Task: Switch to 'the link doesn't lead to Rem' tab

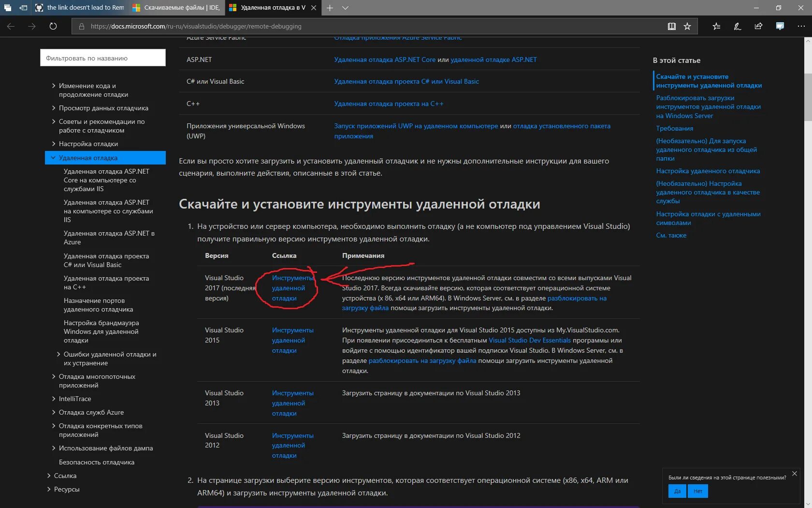Action: (x=80, y=8)
